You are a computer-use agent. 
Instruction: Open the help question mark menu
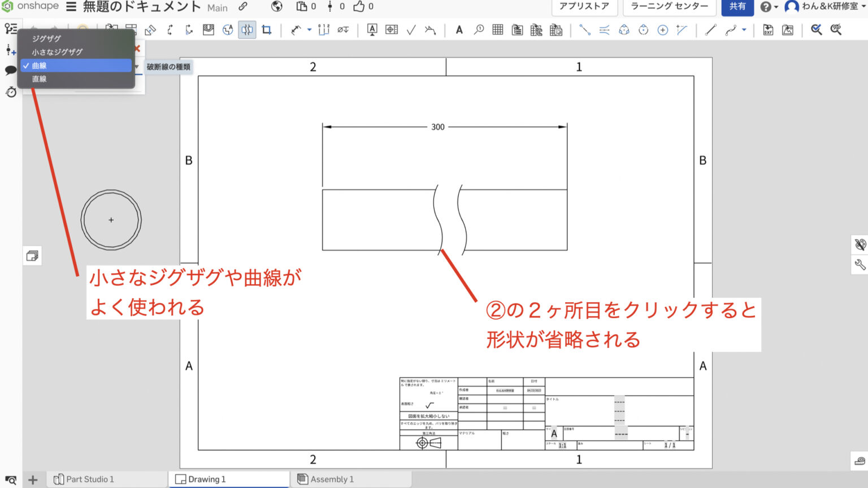[x=769, y=7]
